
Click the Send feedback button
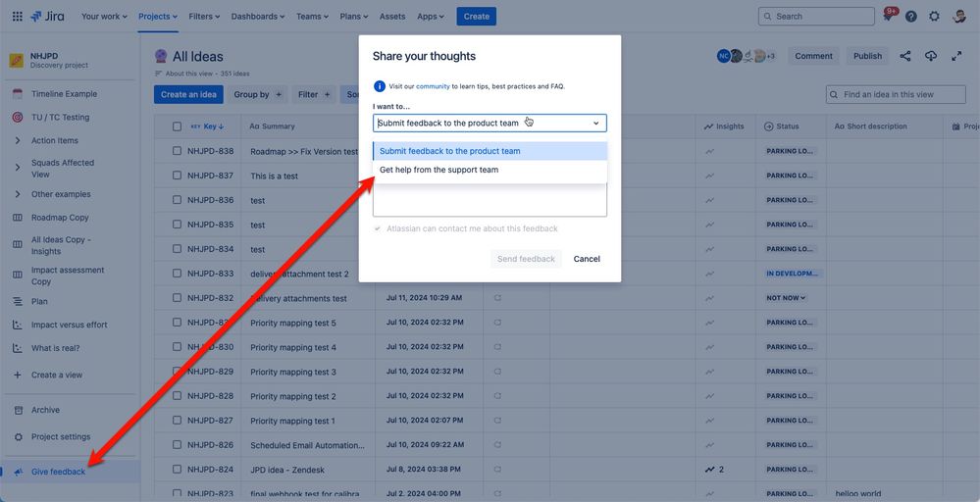tap(526, 259)
